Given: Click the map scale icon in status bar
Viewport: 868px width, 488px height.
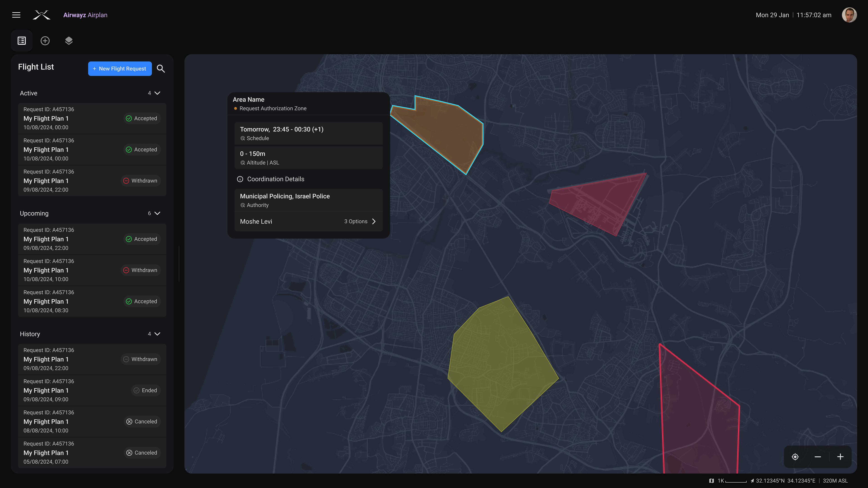Looking at the screenshot, I should [711, 481].
